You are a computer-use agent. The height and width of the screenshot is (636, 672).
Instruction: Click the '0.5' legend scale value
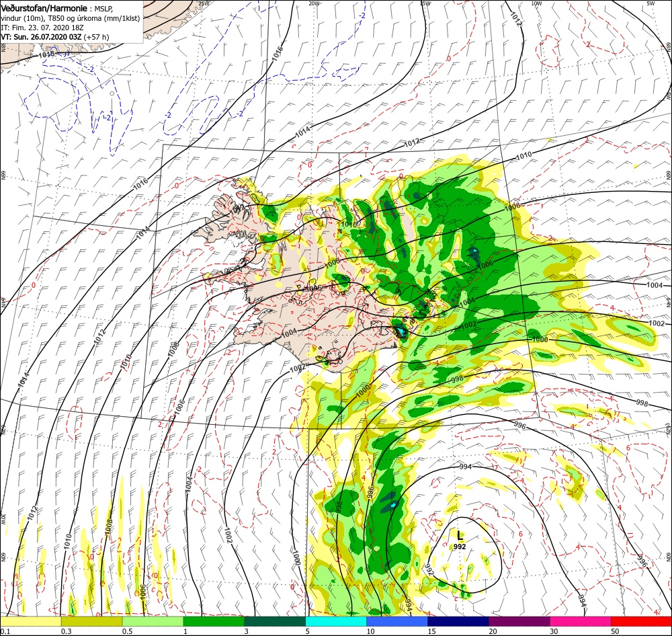coord(127,631)
